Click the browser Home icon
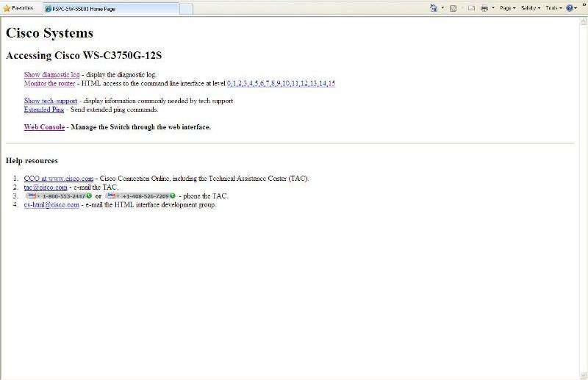Viewport: 588px width, 380px height. pyautogui.click(x=434, y=8)
